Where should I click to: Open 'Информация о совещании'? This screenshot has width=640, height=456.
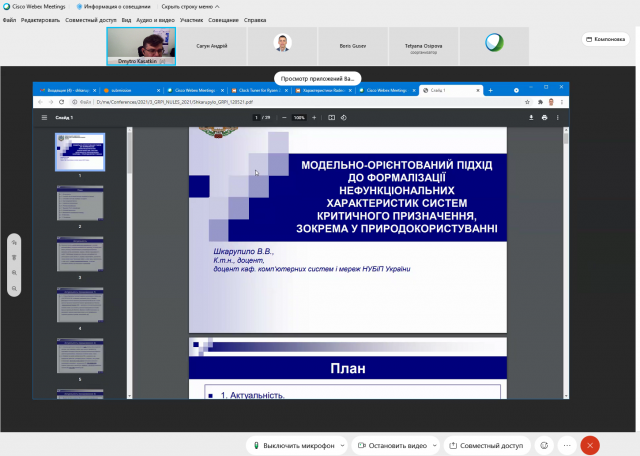(113, 7)
